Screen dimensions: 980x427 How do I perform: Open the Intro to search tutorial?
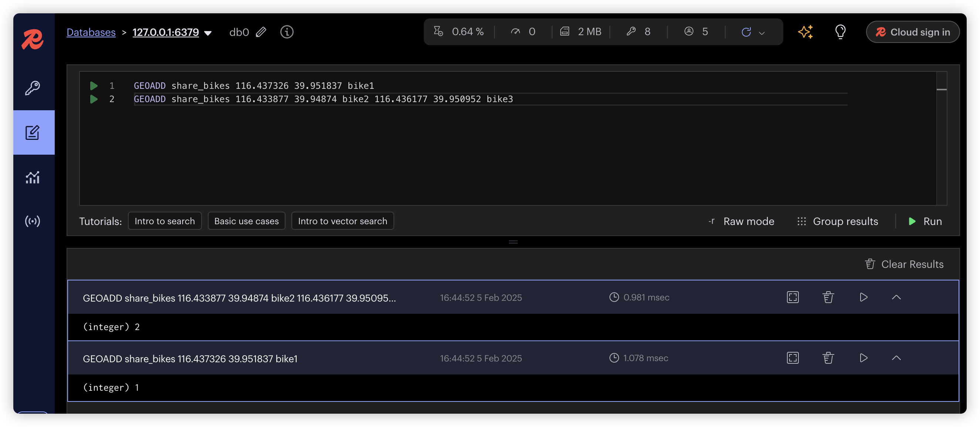tap(165, 221)
